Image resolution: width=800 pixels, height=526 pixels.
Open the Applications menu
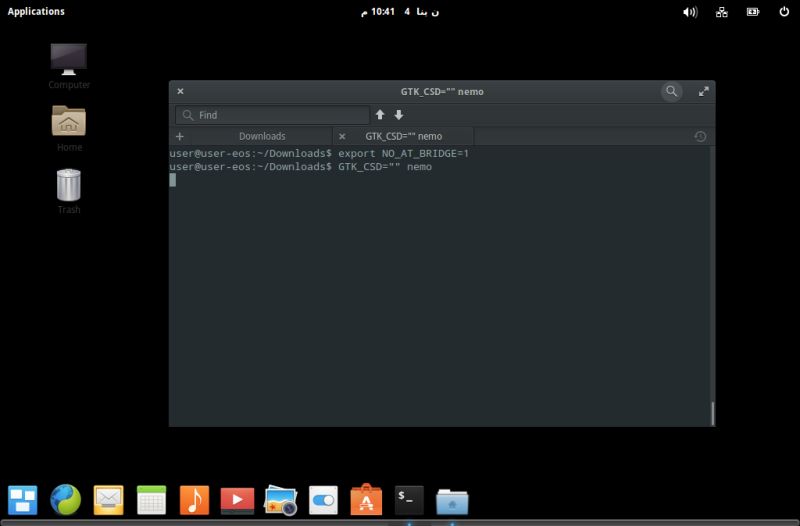[36, 11]
